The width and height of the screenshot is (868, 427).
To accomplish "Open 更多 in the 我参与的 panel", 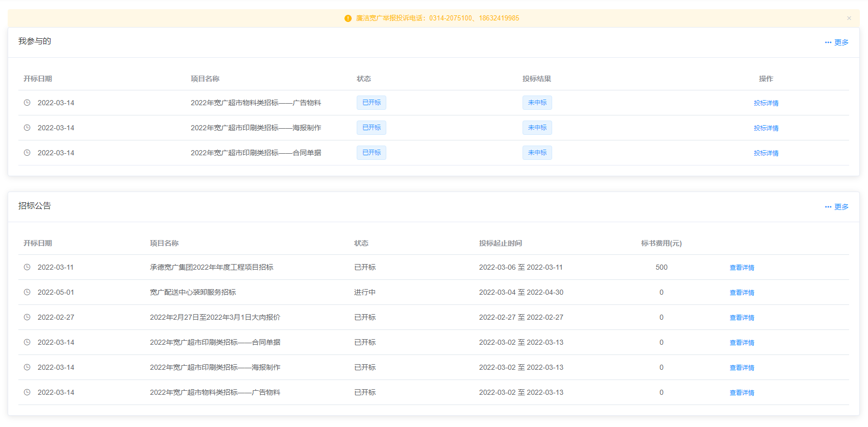I will click(837, 42).
